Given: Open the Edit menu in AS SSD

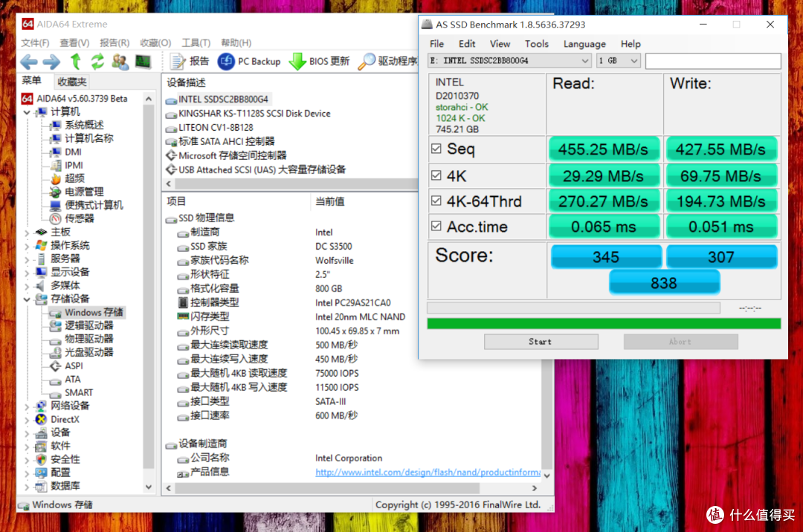Looking at the screenshot, I should tap(466, 44).
